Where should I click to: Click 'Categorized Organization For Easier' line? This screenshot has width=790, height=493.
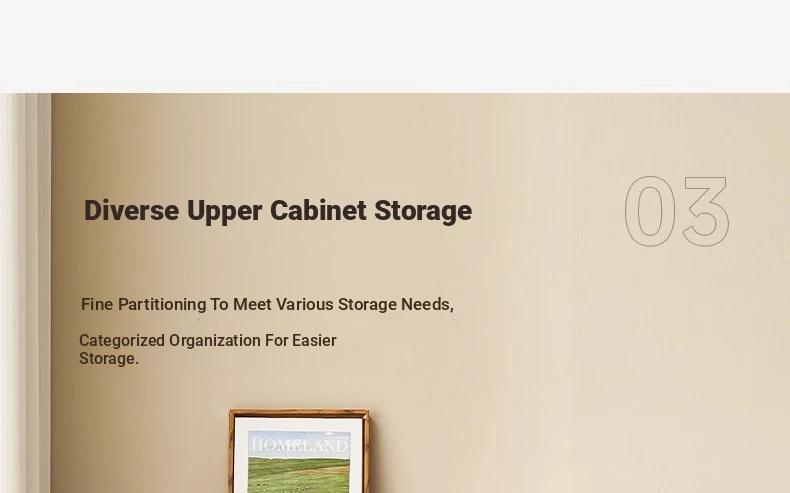click(x=208, y=340)
